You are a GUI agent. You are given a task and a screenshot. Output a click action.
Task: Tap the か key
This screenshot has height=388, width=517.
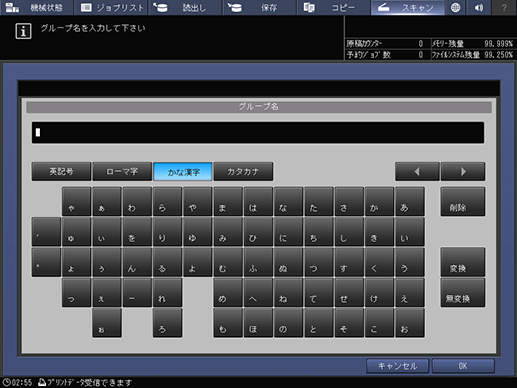pyautogui.click(x=379, y=202)
